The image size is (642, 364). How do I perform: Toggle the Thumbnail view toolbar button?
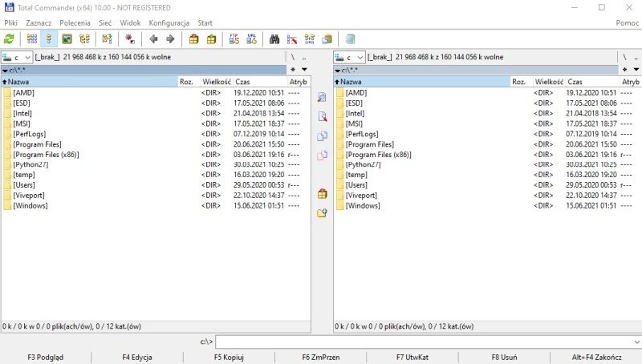pos(67,38)
